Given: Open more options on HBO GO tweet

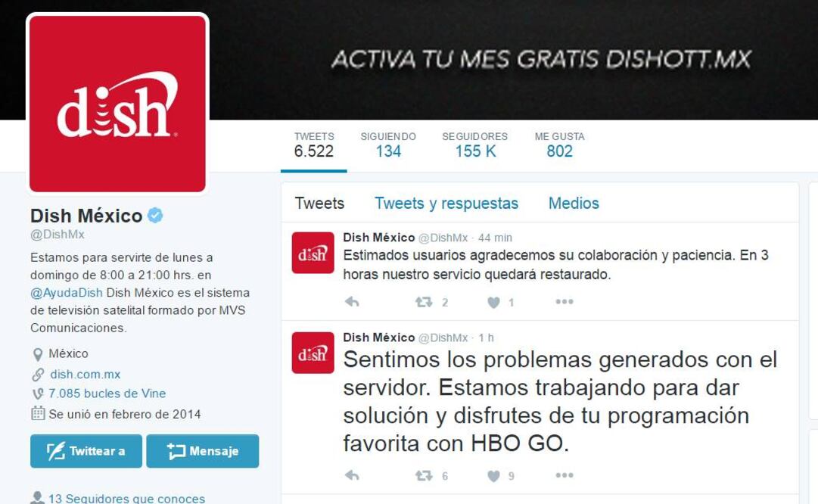Looking at the screenshot, I should tap(564, 475).
